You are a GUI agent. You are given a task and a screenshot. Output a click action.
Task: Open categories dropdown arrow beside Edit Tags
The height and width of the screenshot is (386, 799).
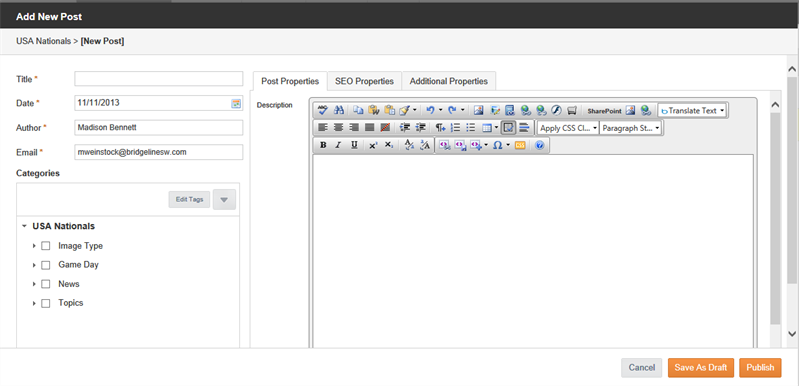pyautogui.click(x=224, y=200)
